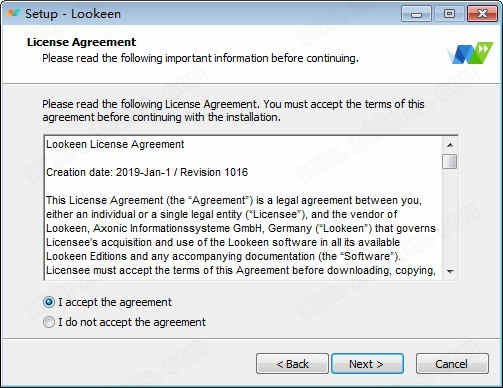The width and height of the screenshot is (503, 388).
Task: Click the Lookeen icon in the title bar
Action: click(13, 14)
